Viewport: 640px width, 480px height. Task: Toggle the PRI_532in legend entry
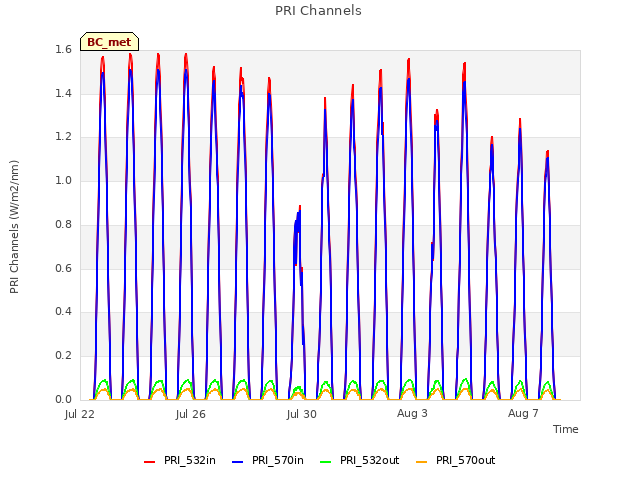(180, 461)
